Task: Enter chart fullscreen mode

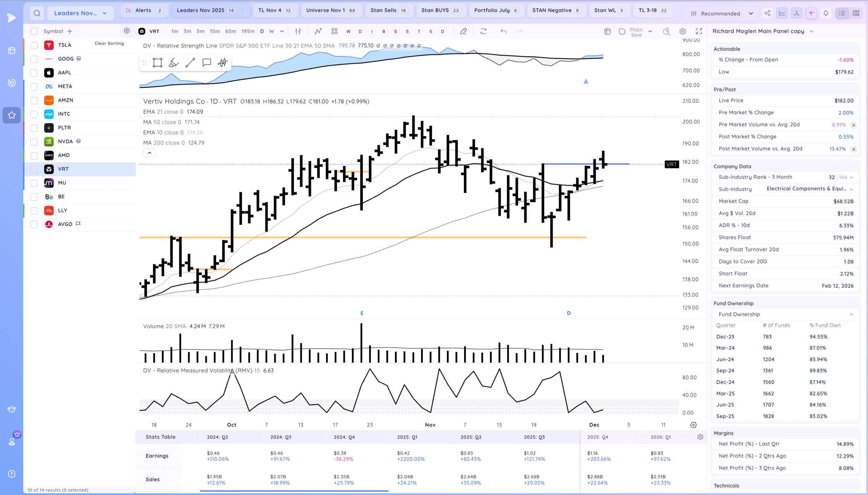Action: (699, 31)
